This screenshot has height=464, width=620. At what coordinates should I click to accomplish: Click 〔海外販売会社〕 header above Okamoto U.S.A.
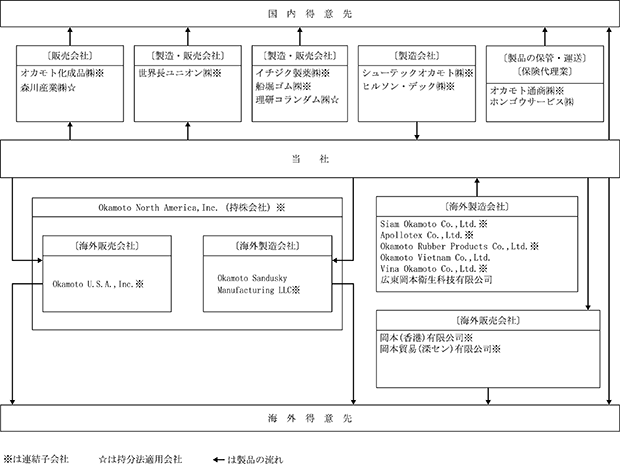point(107,246)
